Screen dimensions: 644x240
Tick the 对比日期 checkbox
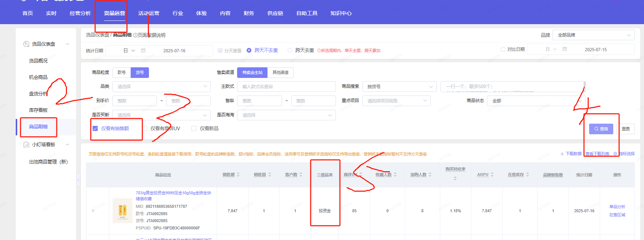[503, 49]
